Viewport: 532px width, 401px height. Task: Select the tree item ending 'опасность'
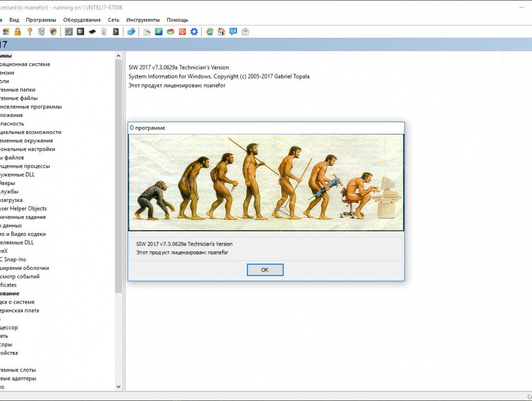[x=12, y=124]
